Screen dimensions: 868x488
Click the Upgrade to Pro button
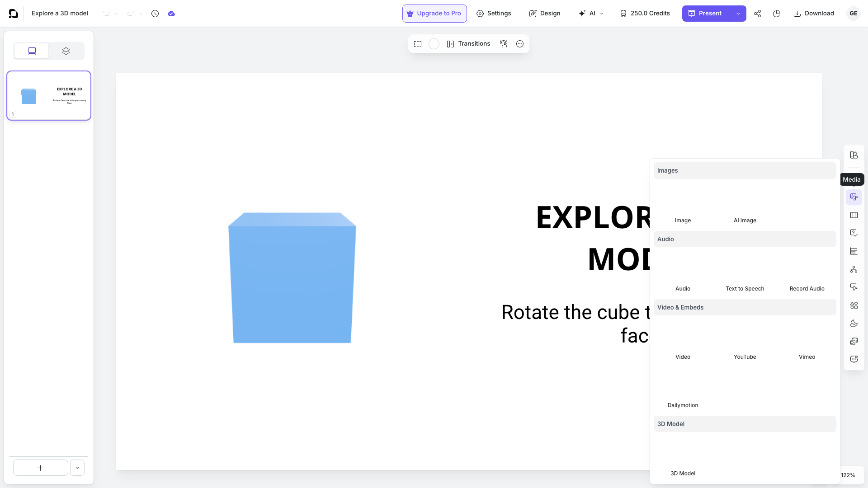(434, 14)
